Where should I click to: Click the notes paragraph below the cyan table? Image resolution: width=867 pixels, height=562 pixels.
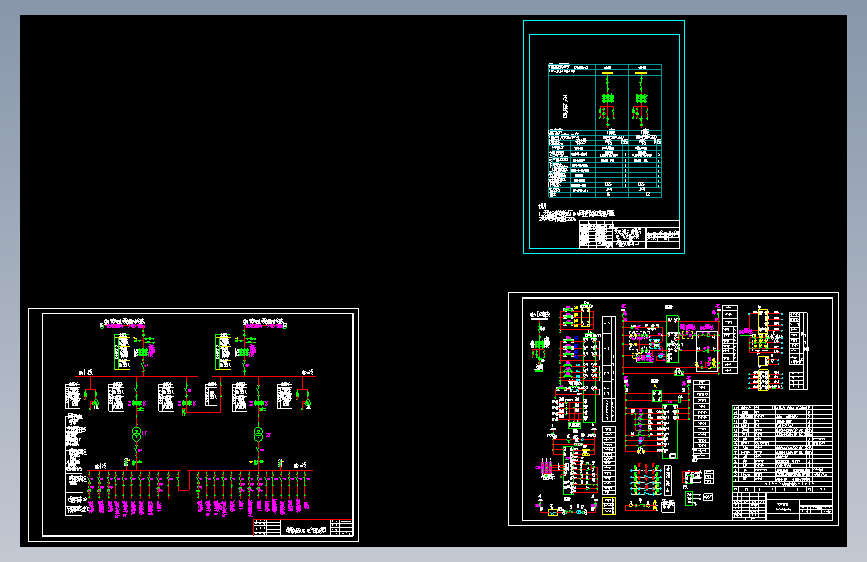coord(576,213)
